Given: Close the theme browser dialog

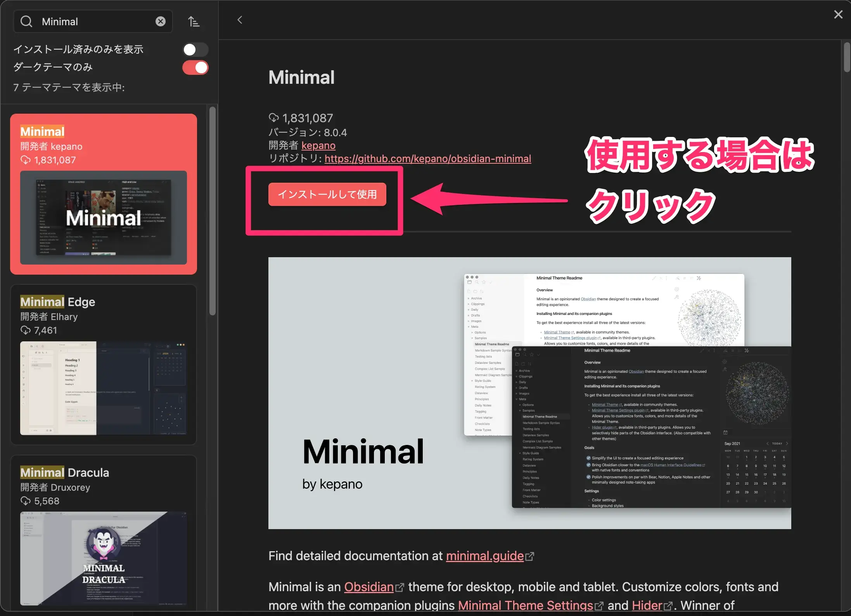Looking at the screenshot, I should tap(838, 14).
